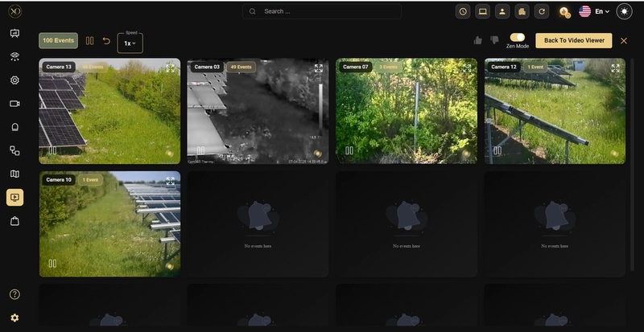The width and height of the screenshot is (644, 332).
Task: Click the search input field
Action: 321,11
